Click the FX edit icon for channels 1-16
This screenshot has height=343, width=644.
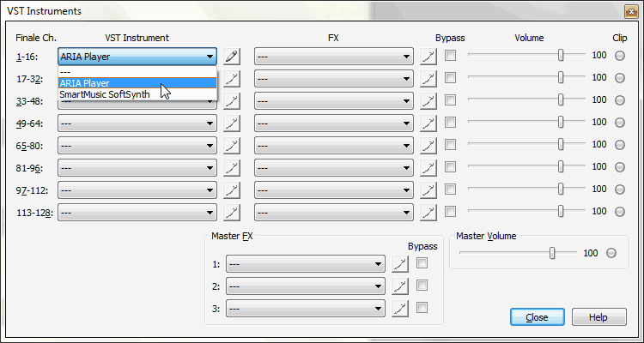[x=429, y=57]
